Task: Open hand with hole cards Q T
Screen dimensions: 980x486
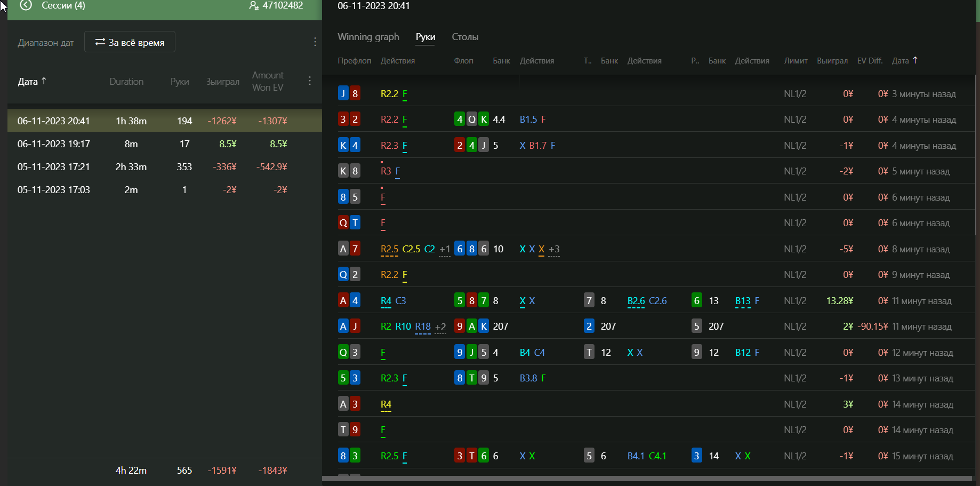Action: 656,223
